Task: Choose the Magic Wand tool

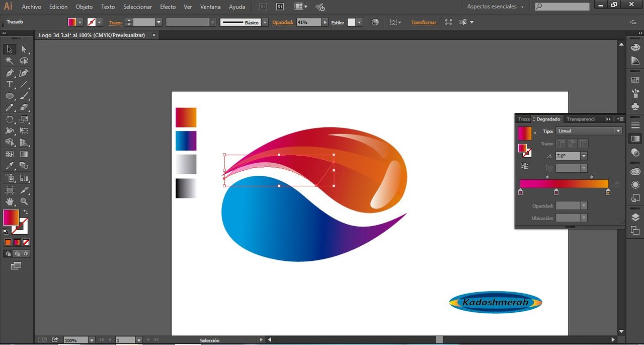Action: point(10,61)
